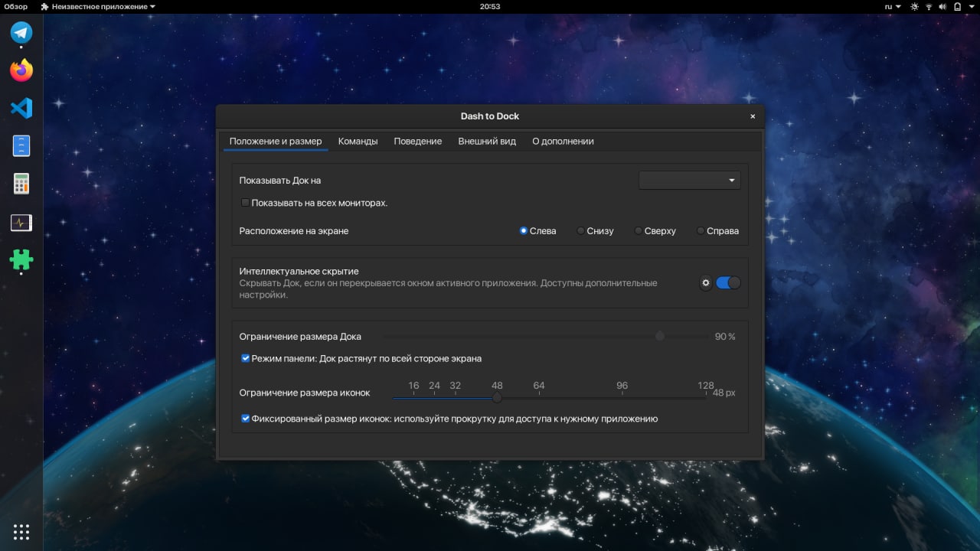Click the Обзор activities button
980x551 pixels.
point(15,6)
